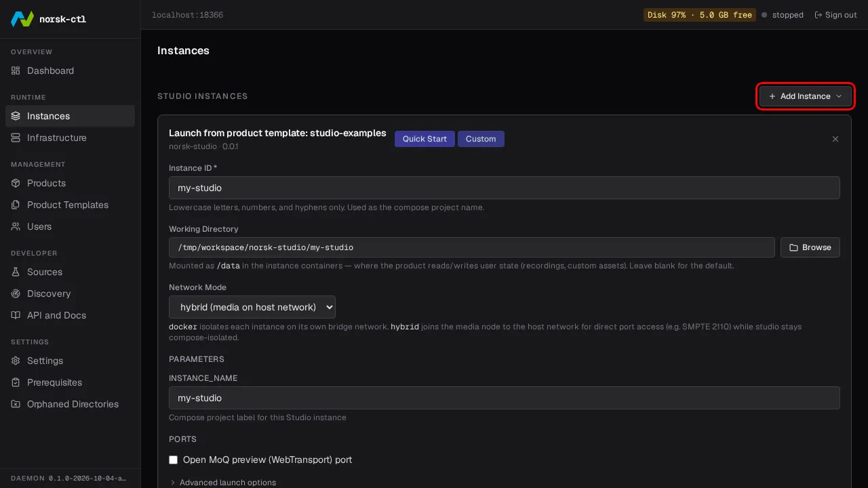Focus the Working Directory path field

pos(472,247)
